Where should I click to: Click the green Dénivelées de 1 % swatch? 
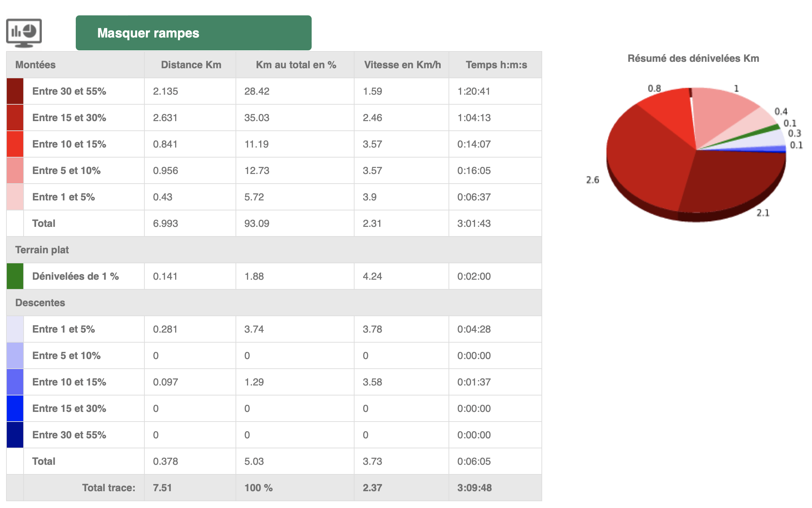(x=15, y=276)
